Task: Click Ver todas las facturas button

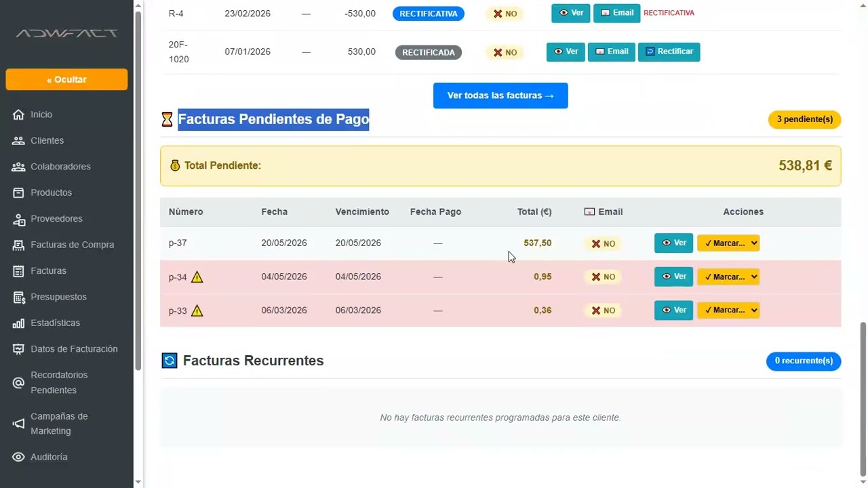Action: coord(500,96)
